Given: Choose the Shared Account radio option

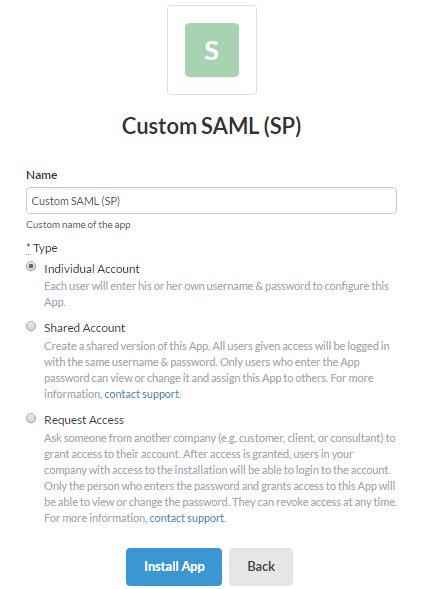Looking at the screenshot, I should pos(31,326).
